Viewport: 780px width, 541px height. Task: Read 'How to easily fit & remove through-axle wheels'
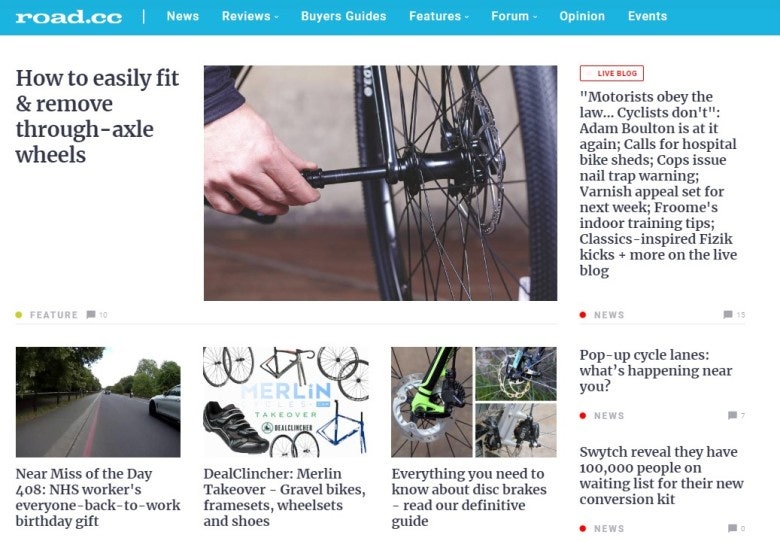(97, 116)
